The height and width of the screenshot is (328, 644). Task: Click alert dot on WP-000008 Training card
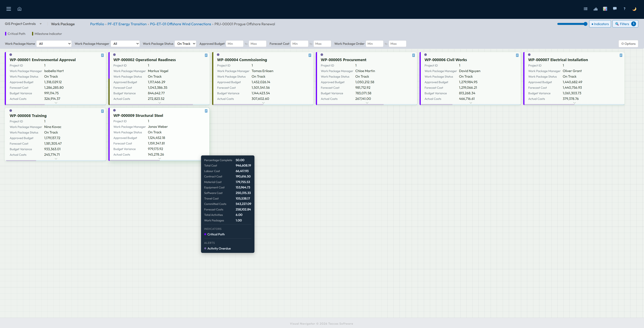(11, 111)
